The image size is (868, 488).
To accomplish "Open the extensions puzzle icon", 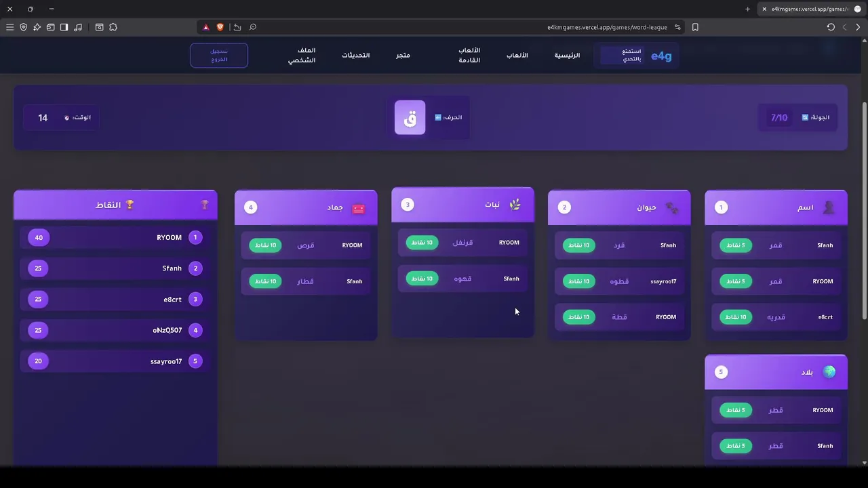I will tap(113, 27).
